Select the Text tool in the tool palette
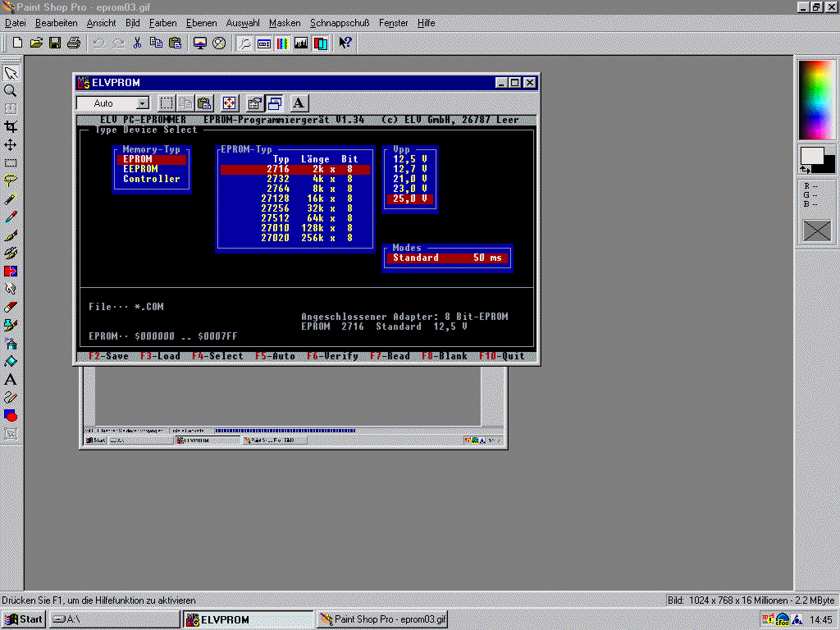Viewport: 840px width, 630px height. (11, 379)
